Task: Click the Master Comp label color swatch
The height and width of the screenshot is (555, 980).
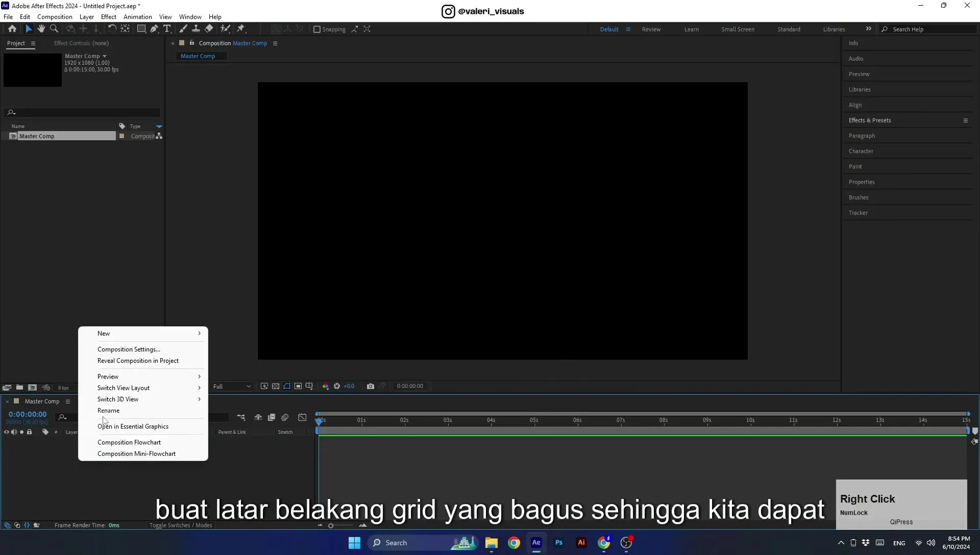Action: [x=121, y=136]
